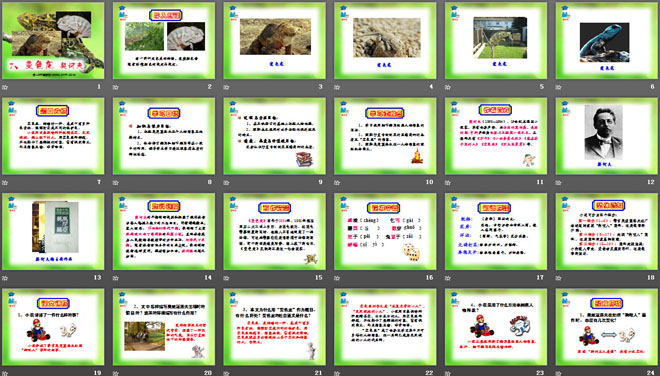This screenshot has width=660, height=376.
Task: Select slide 10 thumbnail with campfire clipart
Action: pos(385,136)
